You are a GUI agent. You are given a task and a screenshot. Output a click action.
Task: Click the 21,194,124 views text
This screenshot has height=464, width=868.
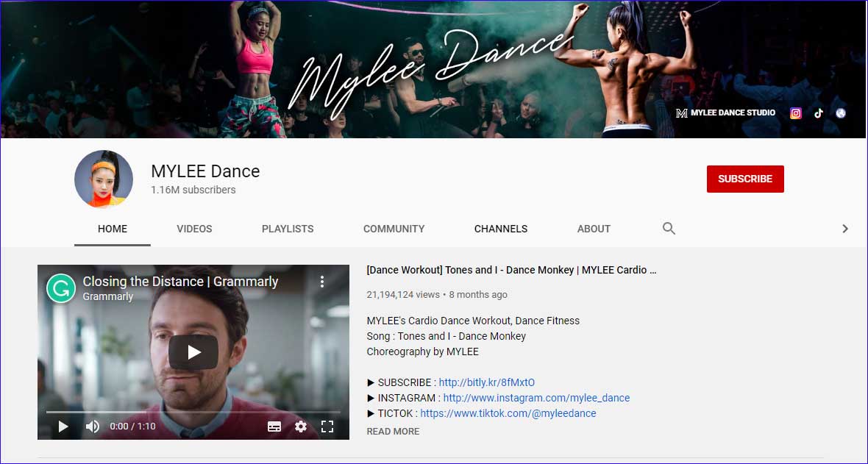(403, 295)
